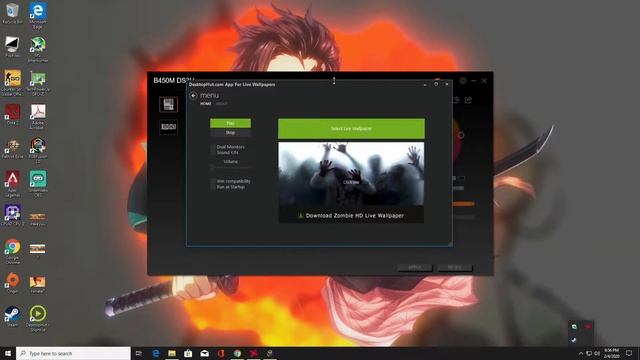Open the HOME tab in DesktopHut
Viewport: 640px width, 360px height.
(206, 104)
